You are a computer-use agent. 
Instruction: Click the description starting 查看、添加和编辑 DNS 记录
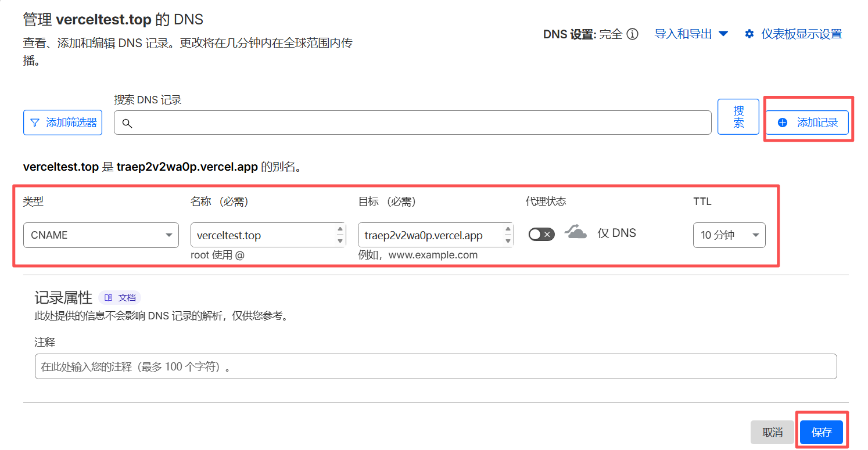click(x=188, y=52)
